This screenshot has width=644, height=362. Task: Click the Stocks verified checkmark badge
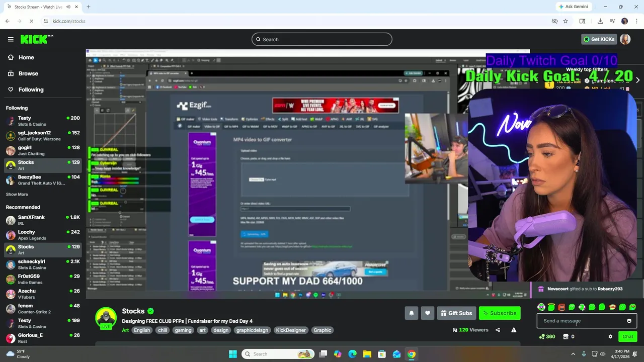(x=150, y=311)
